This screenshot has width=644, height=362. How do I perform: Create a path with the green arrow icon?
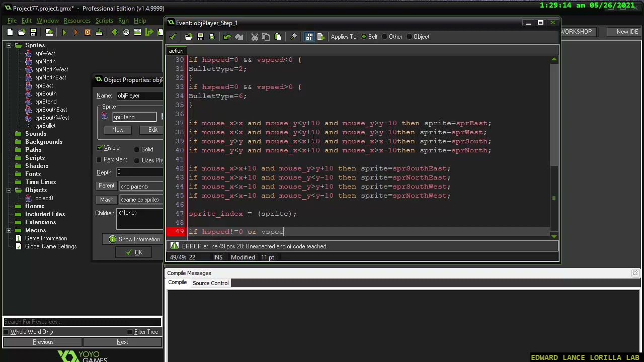click(149, 32)
